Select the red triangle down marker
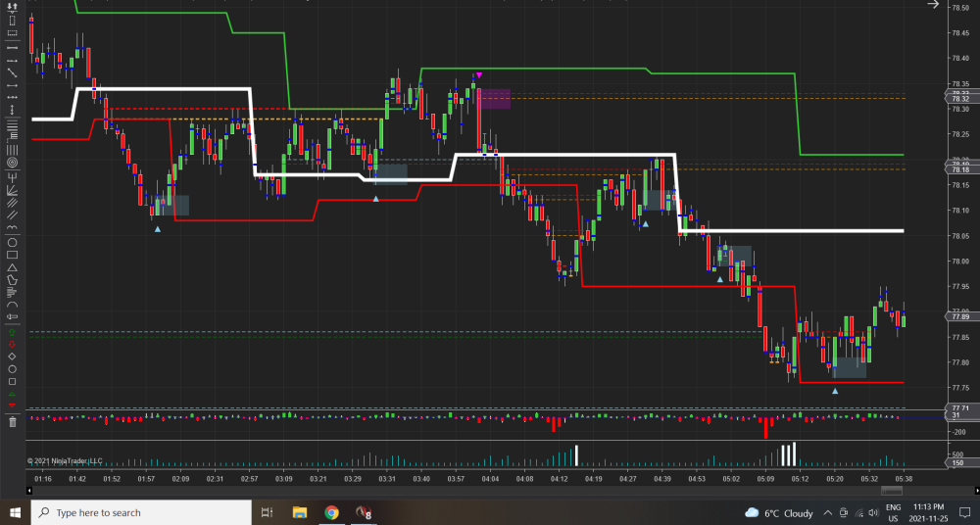This screenshot has width=980, height=525. point(12,406)
